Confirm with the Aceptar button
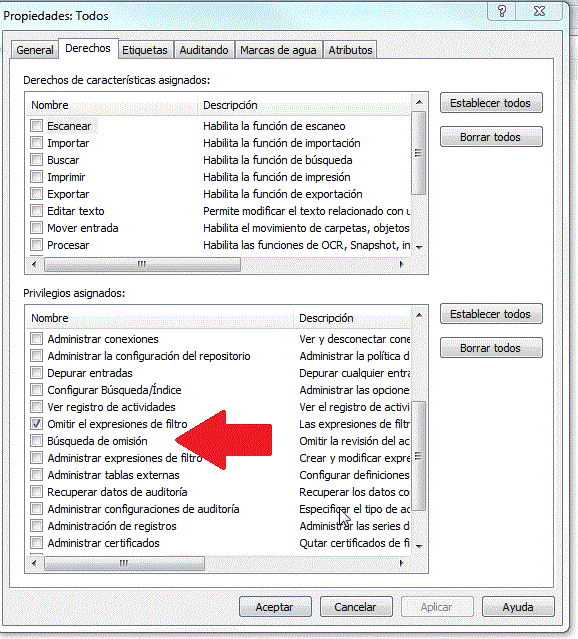The image size is (578, 639). pyautogui.click(x=275, y=607)
